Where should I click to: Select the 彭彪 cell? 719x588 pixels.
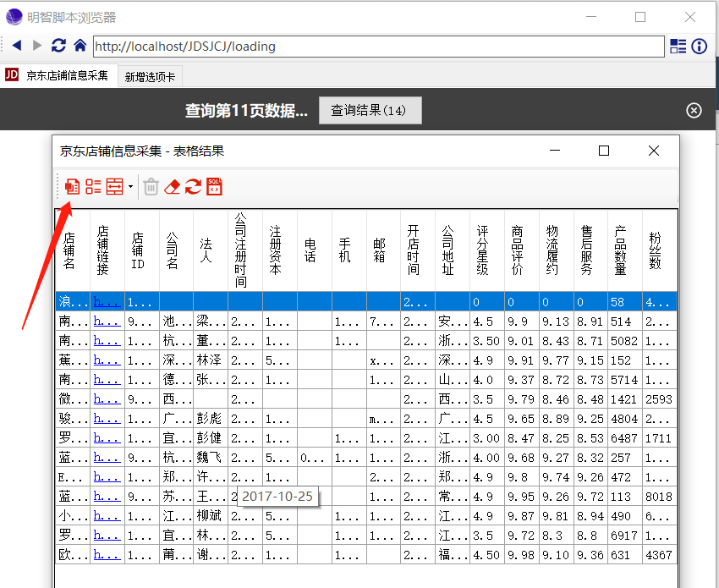coord(211,418)
